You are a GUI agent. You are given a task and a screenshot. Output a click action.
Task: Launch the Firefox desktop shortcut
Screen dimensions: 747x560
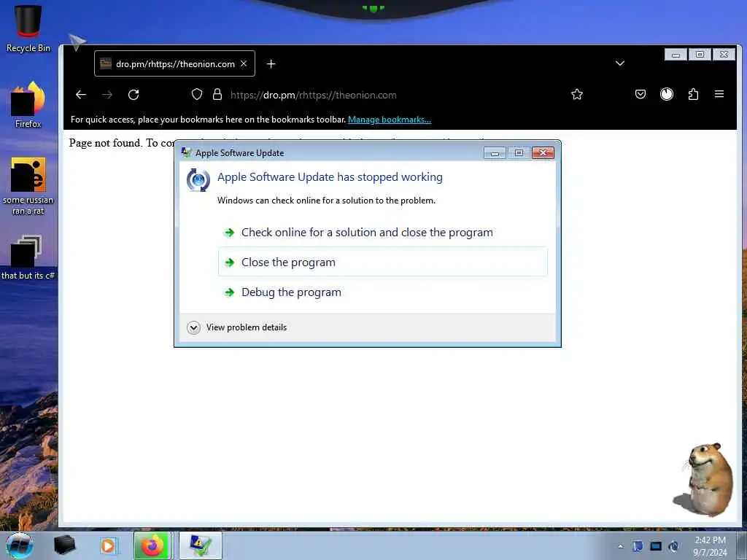click(28, 105)
